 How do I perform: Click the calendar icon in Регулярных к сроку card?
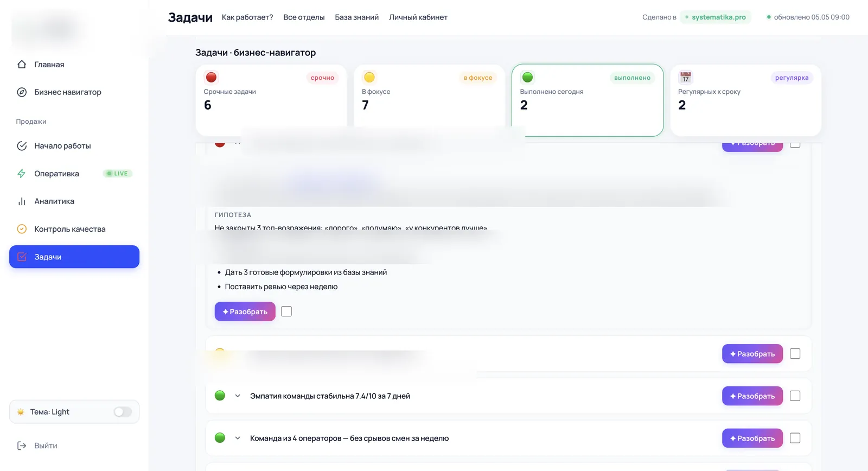coord(686,77)
